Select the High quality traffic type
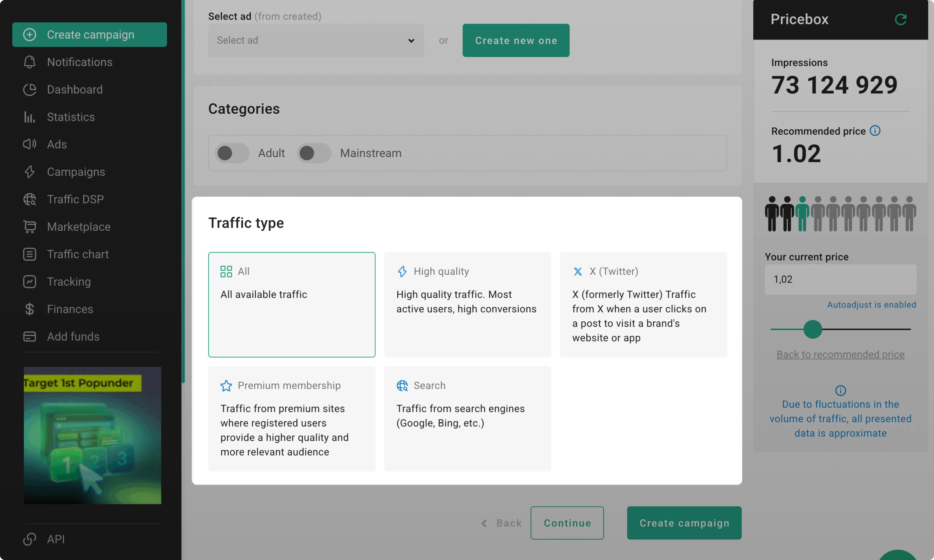This screenshot has width=934, height=560. point(467,304)
